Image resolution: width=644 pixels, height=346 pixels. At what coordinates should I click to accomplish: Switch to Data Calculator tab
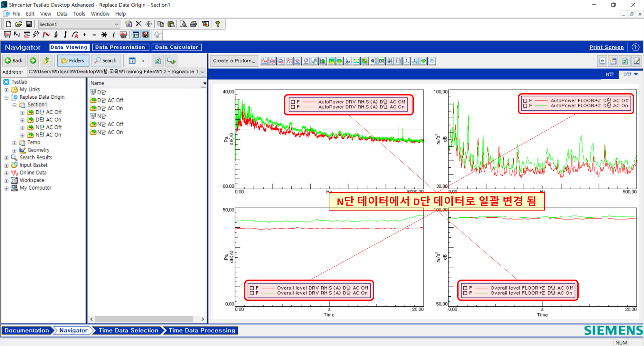[177, 47]
